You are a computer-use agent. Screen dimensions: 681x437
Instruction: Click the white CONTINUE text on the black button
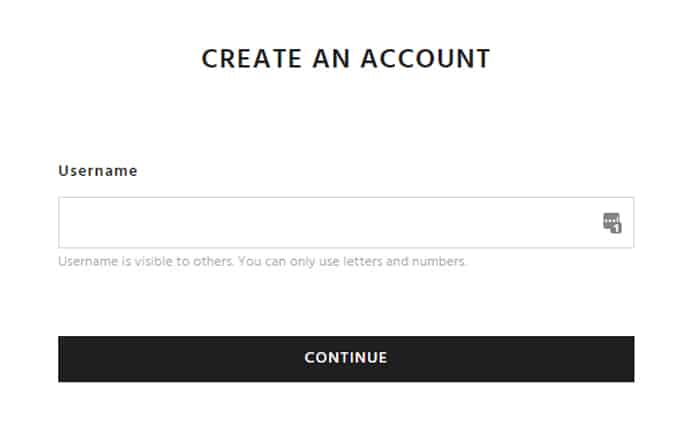pos(346,358)
